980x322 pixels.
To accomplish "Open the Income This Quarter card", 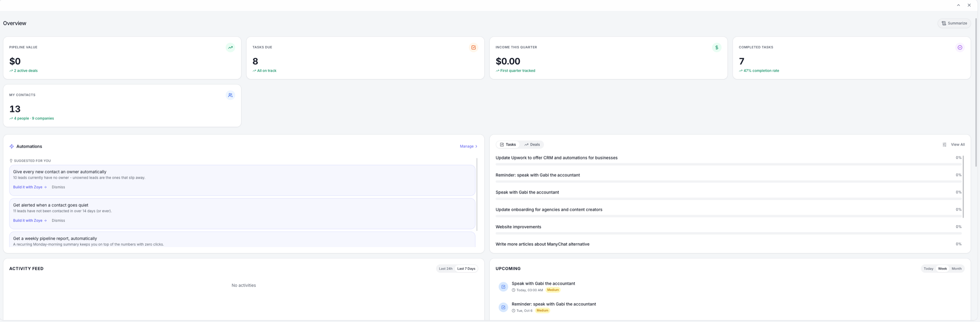I will pos(608,58).
